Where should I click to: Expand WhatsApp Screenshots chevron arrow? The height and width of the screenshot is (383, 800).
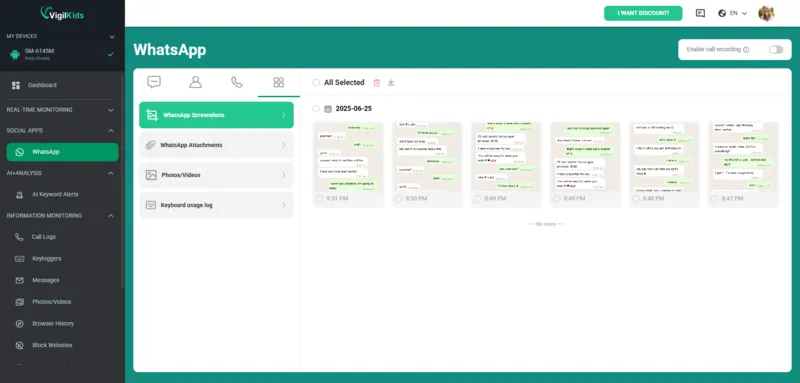pyautogui.click(x=284, y=115)
